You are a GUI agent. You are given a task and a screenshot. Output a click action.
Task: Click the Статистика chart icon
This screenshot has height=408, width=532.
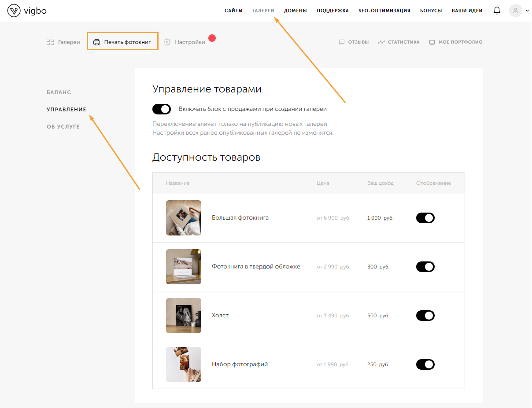click(381, 42)
